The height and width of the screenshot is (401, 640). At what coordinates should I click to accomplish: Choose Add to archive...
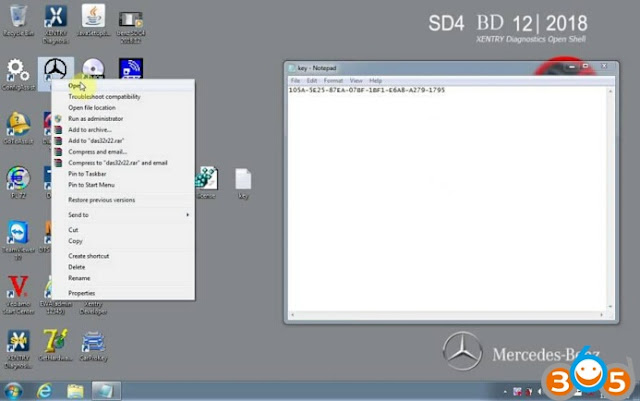point(123,130)
